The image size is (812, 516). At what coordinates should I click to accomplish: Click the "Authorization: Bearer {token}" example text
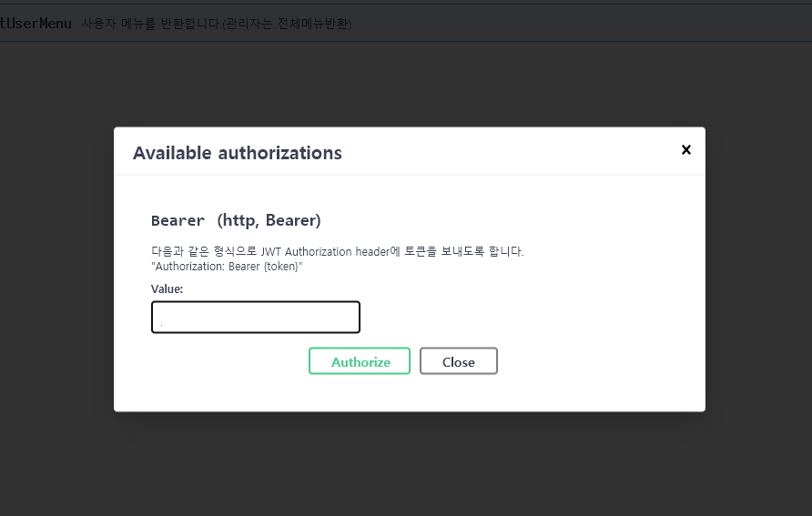pyautogui.click(x=227, y=267)
